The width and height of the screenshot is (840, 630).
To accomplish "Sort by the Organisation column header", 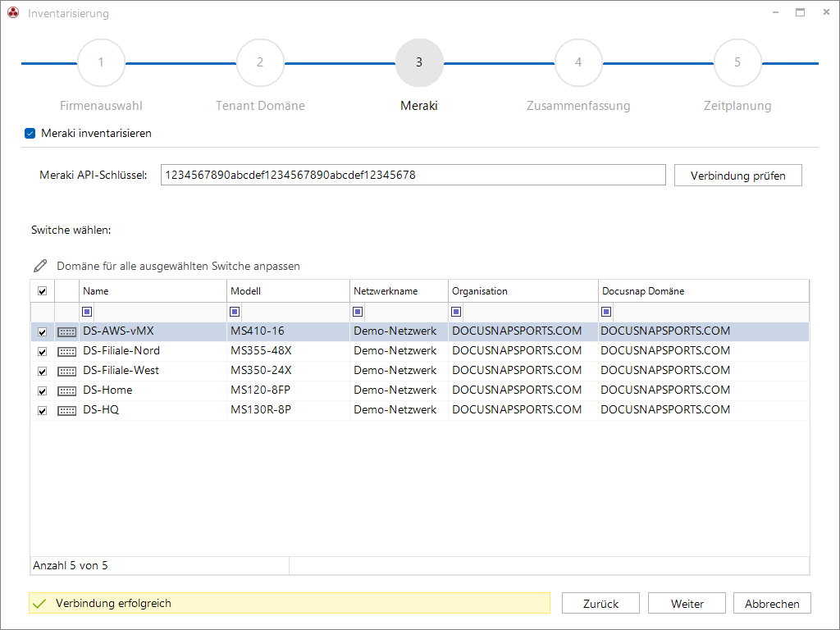I will [x=523, y=291].
